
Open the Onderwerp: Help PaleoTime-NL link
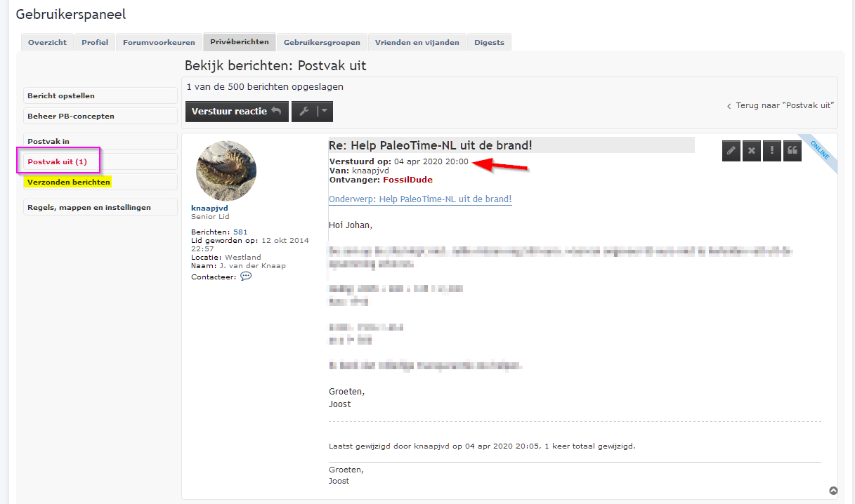(x=420, y=199)
